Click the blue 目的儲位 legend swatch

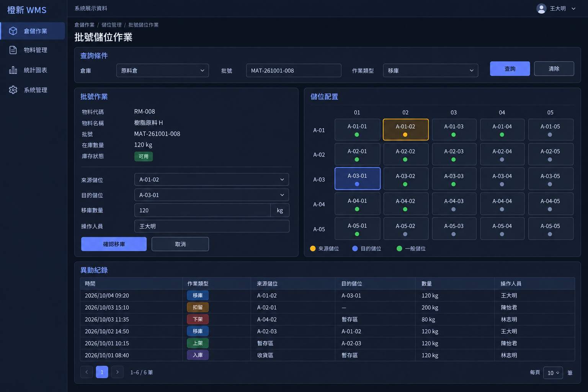355,248
